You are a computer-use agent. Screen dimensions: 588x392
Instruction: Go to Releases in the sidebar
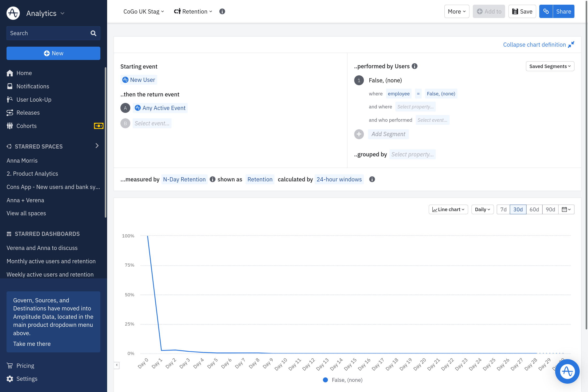point(28,113)
